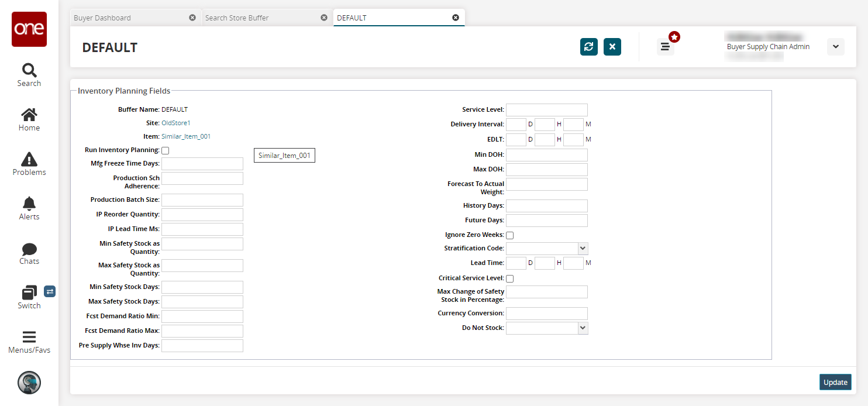Open Chats from the sidebar
This screenshot has height=406, width=868.
click(29, 249)
